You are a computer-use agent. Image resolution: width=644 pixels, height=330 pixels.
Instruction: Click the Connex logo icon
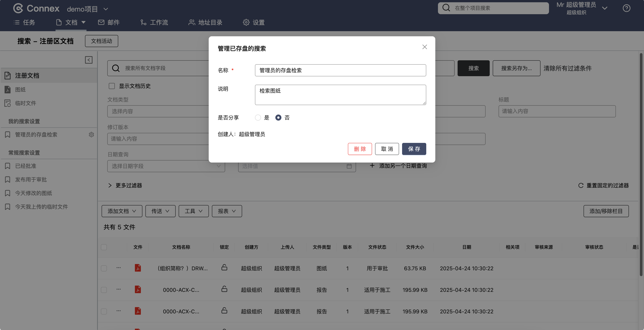coord(18,8)
